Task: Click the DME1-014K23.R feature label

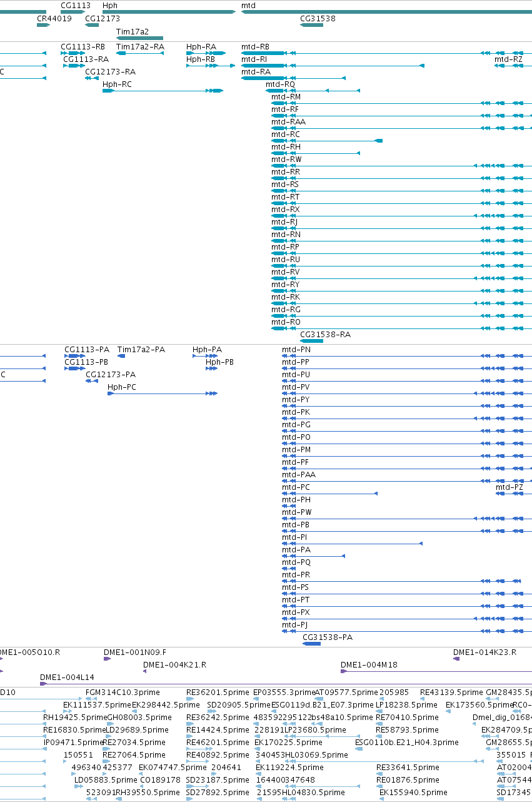Action: click(x=484, y=652)
